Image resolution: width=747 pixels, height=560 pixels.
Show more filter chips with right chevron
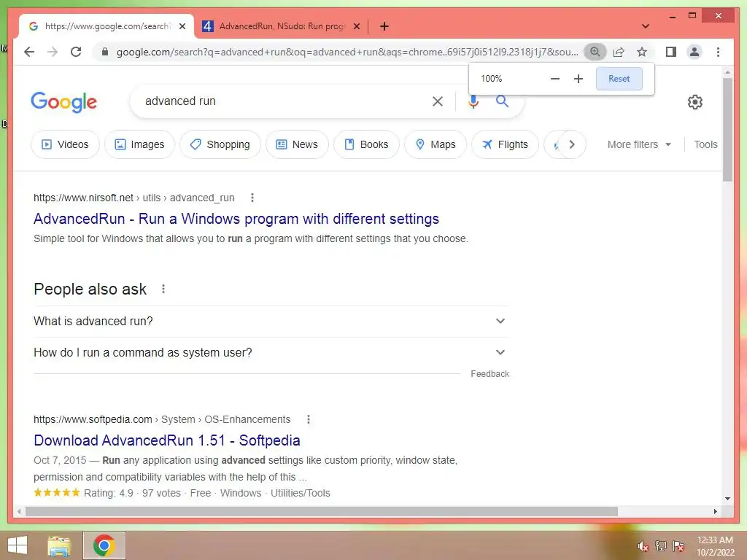(x=572, y=144)
